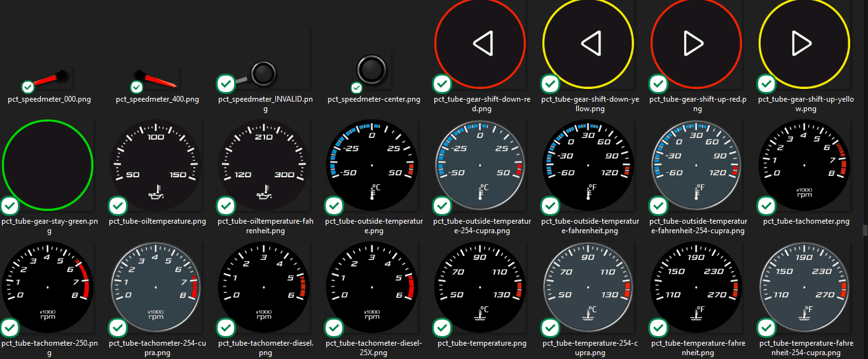Open the pct_tube-oiltemperature.png gauge
The image size is (868, 359).
coord(157,165)
